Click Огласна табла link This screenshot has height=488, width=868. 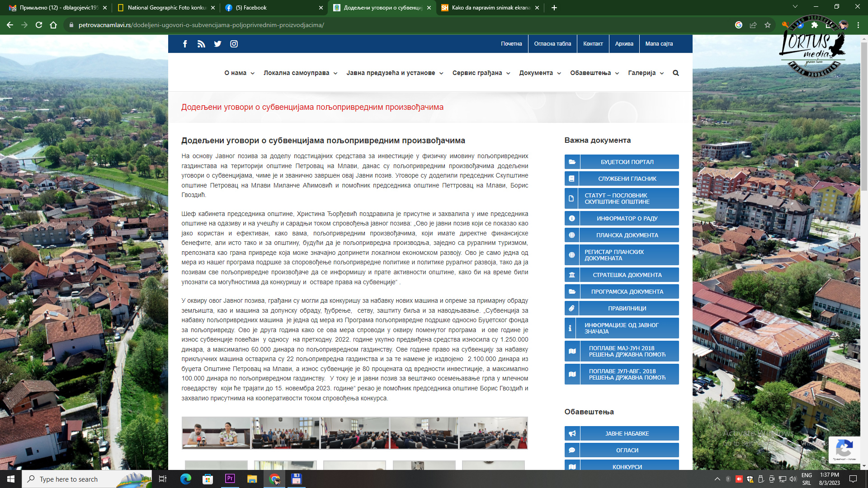click(552, 44)
